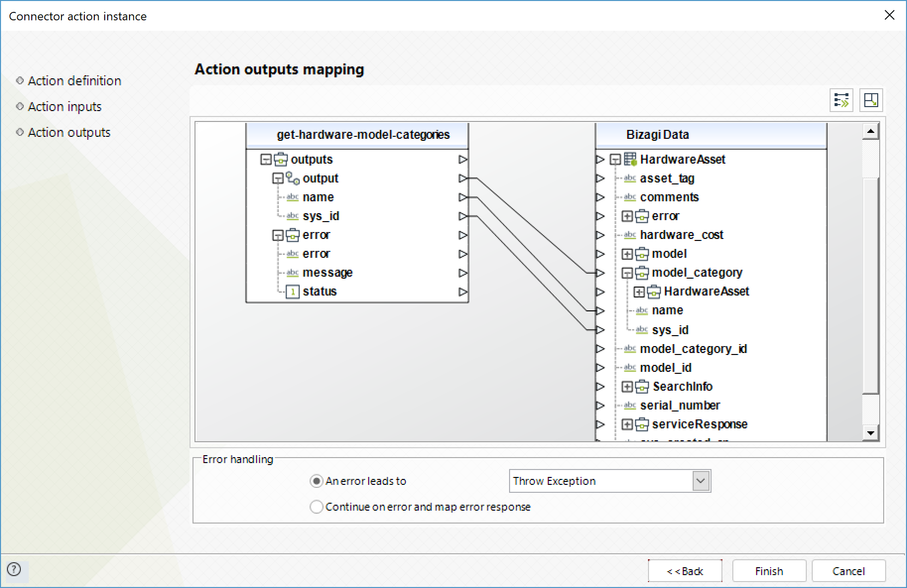Select the name item under output
Image resolution: width=907 pixels, height=588 pixels.
click(x=318, y=197)
